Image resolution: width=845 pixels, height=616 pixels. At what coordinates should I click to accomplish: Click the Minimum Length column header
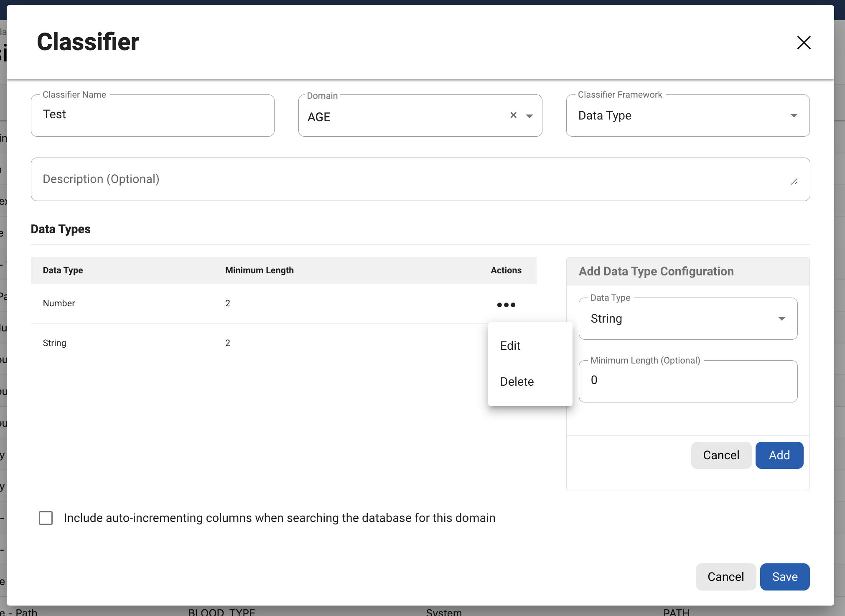(x=259, y=270)
